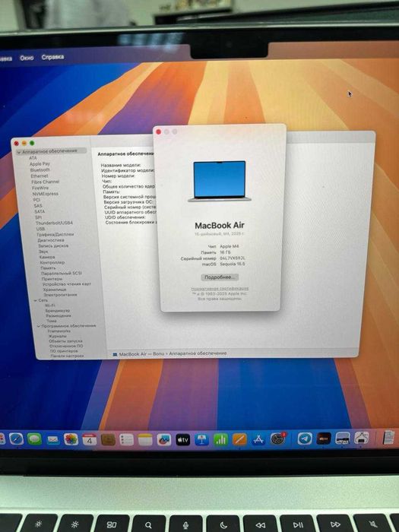Screen dimensions: 399x532
Task: Click the Подробнее... button
Action: 220,277
